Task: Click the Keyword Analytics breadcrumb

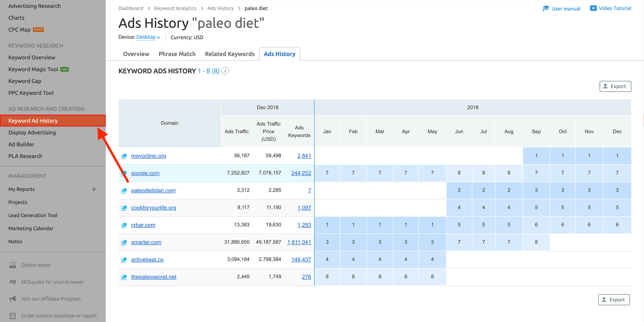Action: [175, 8]
